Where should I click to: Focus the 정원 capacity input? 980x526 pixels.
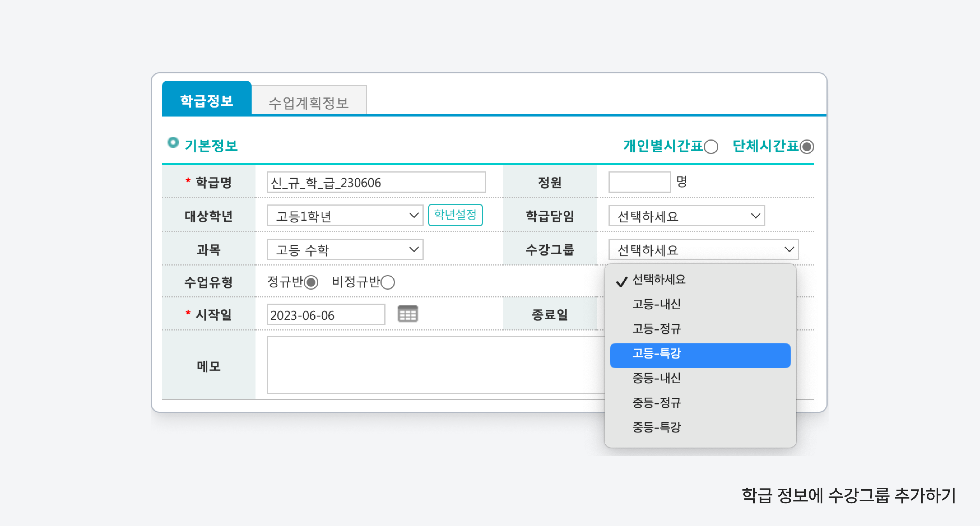(639, 182)
